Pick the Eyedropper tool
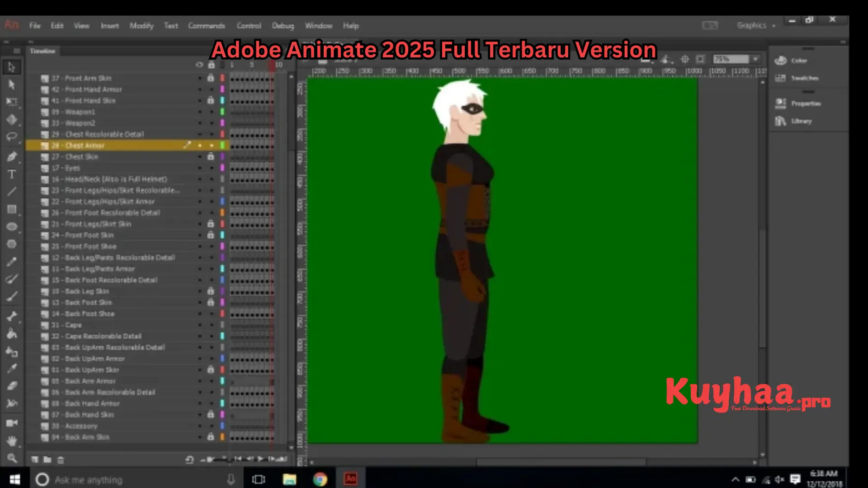868x488 pixels. click(x=12, y=367)
